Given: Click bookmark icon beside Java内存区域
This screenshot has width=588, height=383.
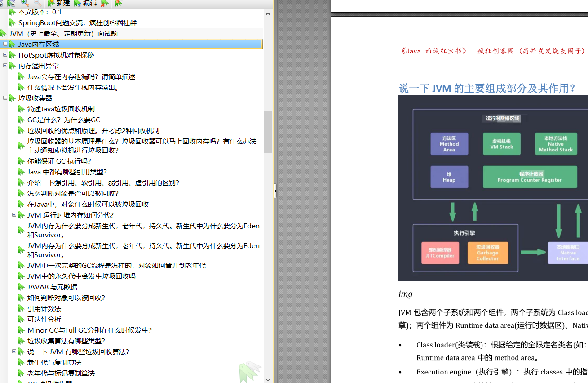Looking at the screenshot, I should [x=12, y=44].
